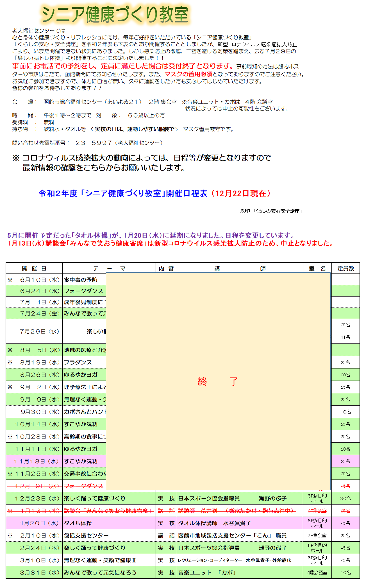The height and width of the screenshot is (588, 366).
Task: Click the red date （12月22日現在）
Action: [x=241, y=193]
